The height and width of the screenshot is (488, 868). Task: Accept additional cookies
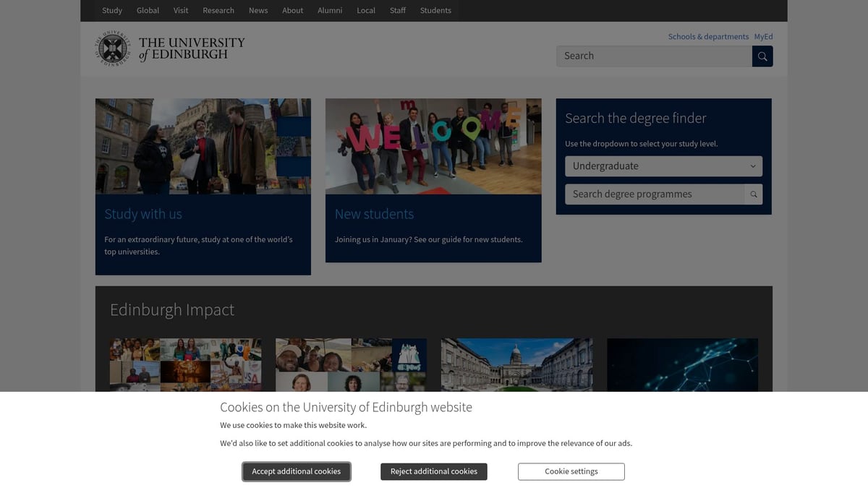click(297, 471)
